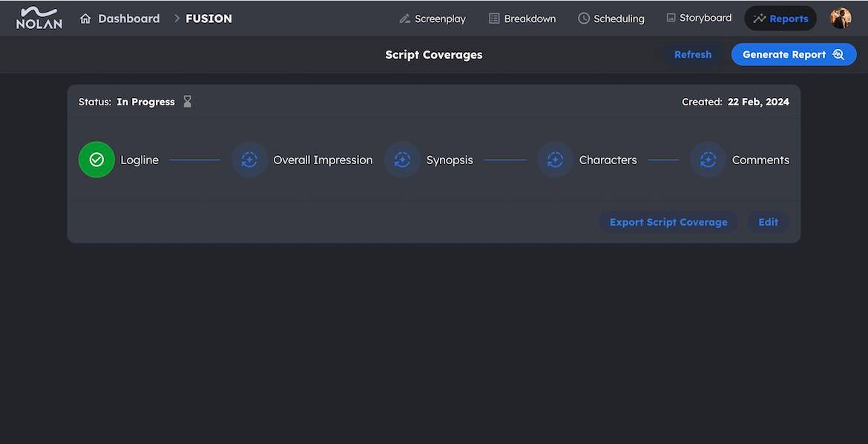
Task: Click the Dashboard home icon
Action: pyautogui.click(x=85, y=19)
